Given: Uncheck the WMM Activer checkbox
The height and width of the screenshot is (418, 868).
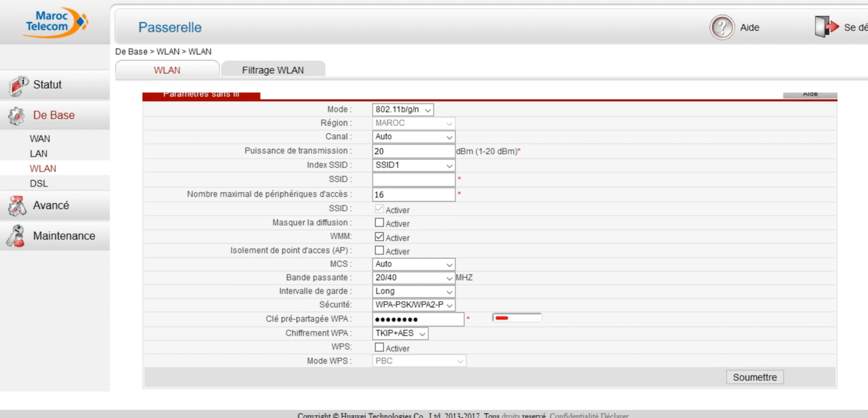Looking at the screenshot, I should 380,237.
